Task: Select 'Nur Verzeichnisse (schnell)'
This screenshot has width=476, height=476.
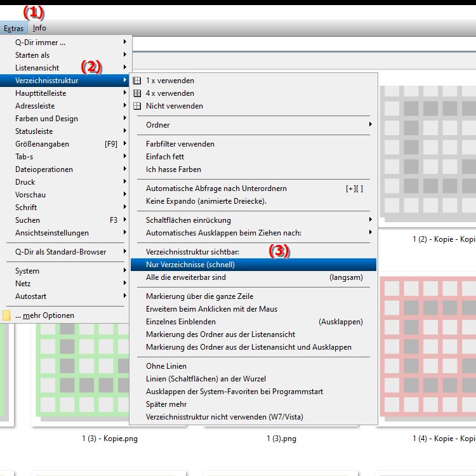Action: (253, 265)
